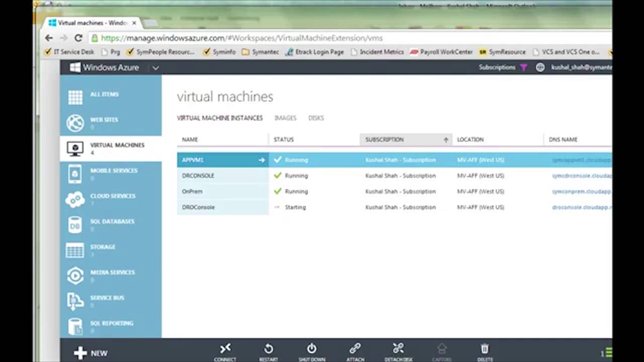The height and width of the screenshot is (362, 644).
Task: Open Service Bus icon
Action: click(75, 301)
